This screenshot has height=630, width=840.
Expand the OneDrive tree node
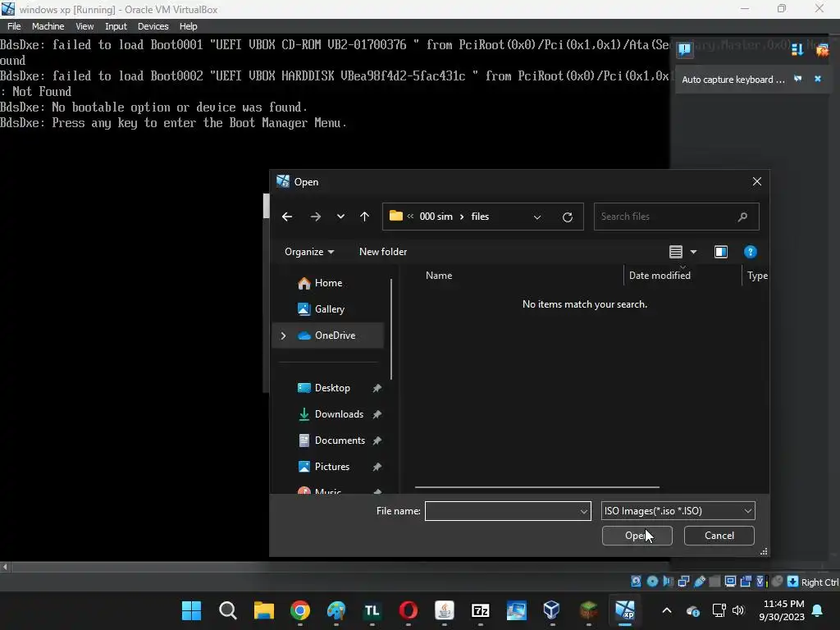[283, 336]
